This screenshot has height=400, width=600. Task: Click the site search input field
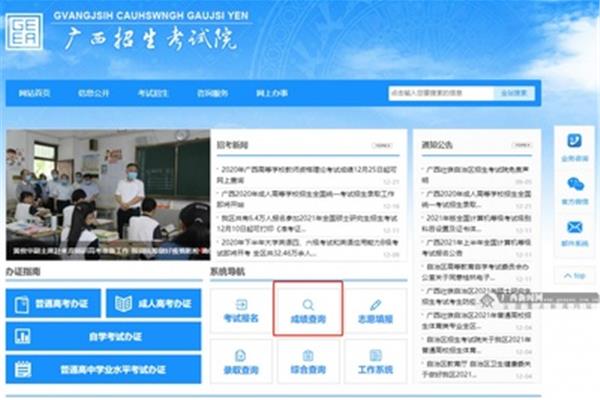click(x=441, y=93)
